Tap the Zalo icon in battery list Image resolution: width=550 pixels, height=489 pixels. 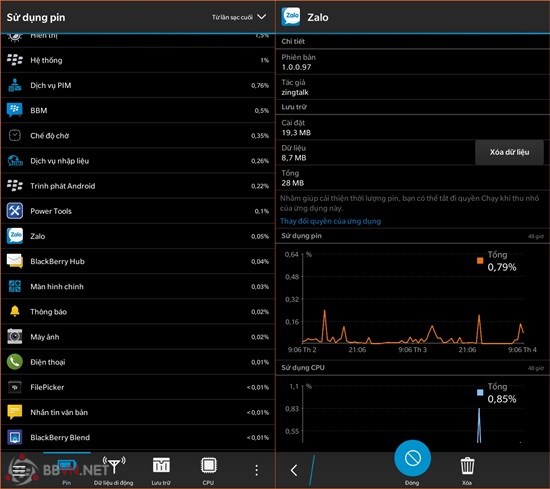15,236
